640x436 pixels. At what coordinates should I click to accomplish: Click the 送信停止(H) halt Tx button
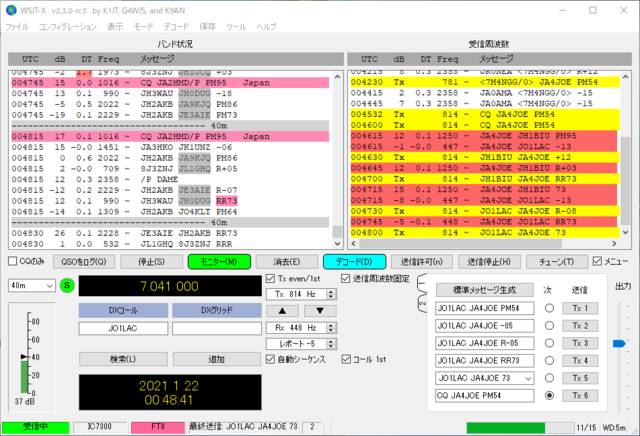489,262
